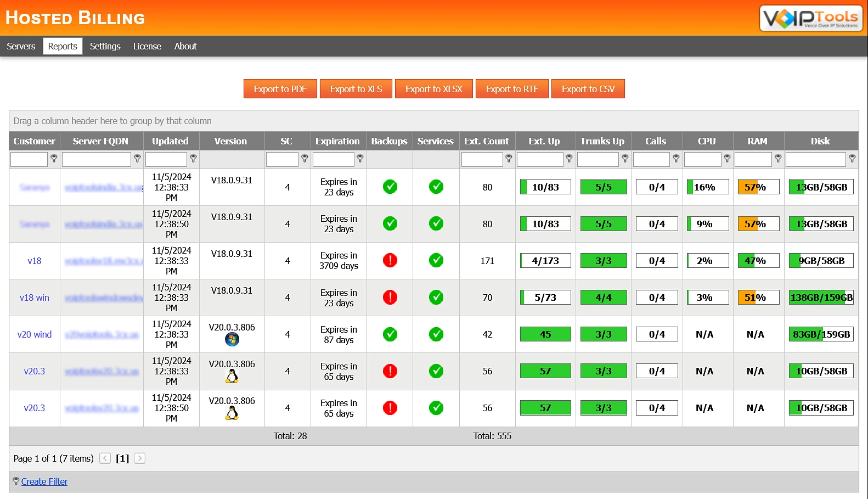Screen dimensions: 868x499
Task: Click the green backup checkmark for v20 wind
Action: point(390,334)
